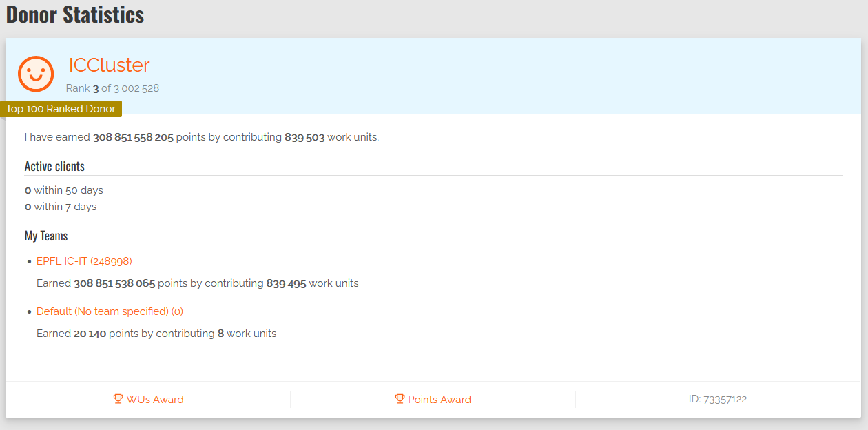This screenshot has width=868, height=430.
Task: Open the ICCluster donor name link
Action: click(109, 65)
